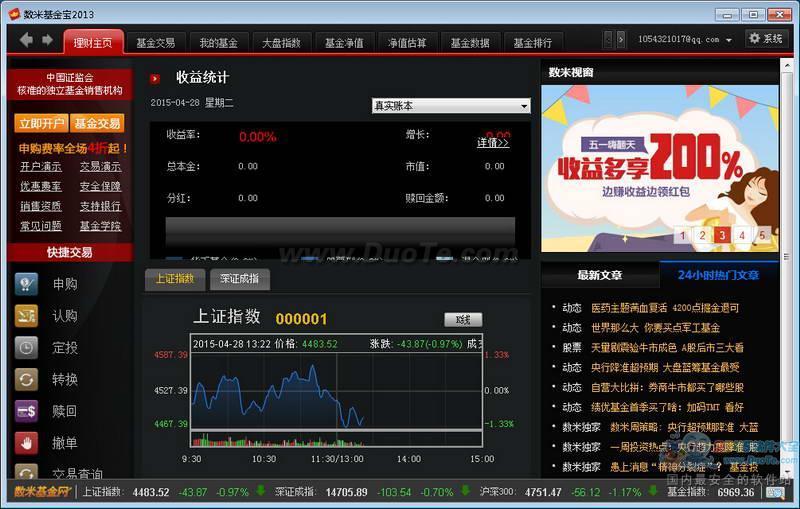Screen dimensions: 800x509
Task: Click the 申购 subscribe icon in sidebar
Action: pos(26,284)
